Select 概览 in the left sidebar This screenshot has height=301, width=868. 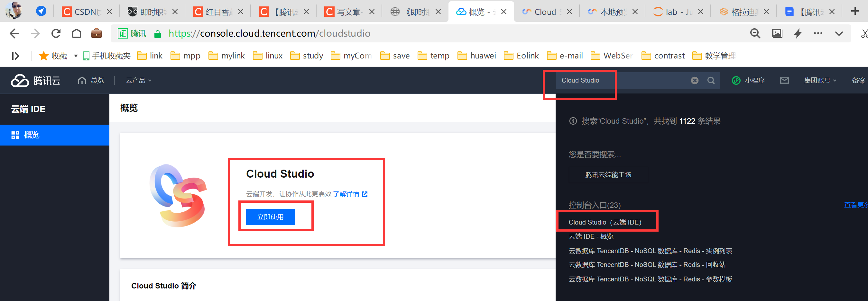[x=55, y=135]
